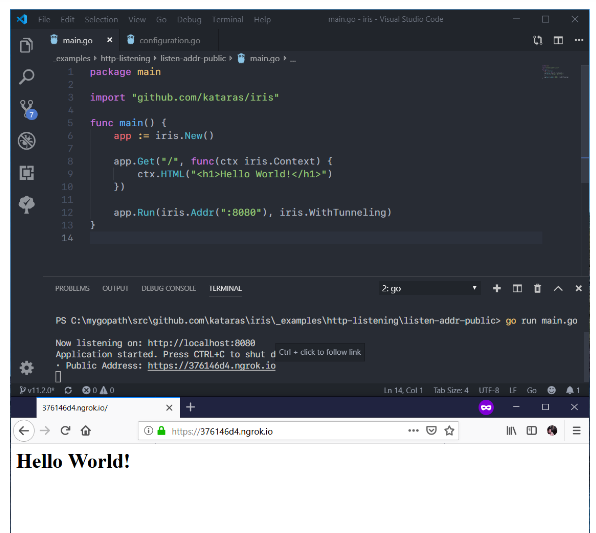Image resolution: width=596 pixels, height=533 pixels.
Task: Open Source Control with 7 changes
Action: [28, 109]
